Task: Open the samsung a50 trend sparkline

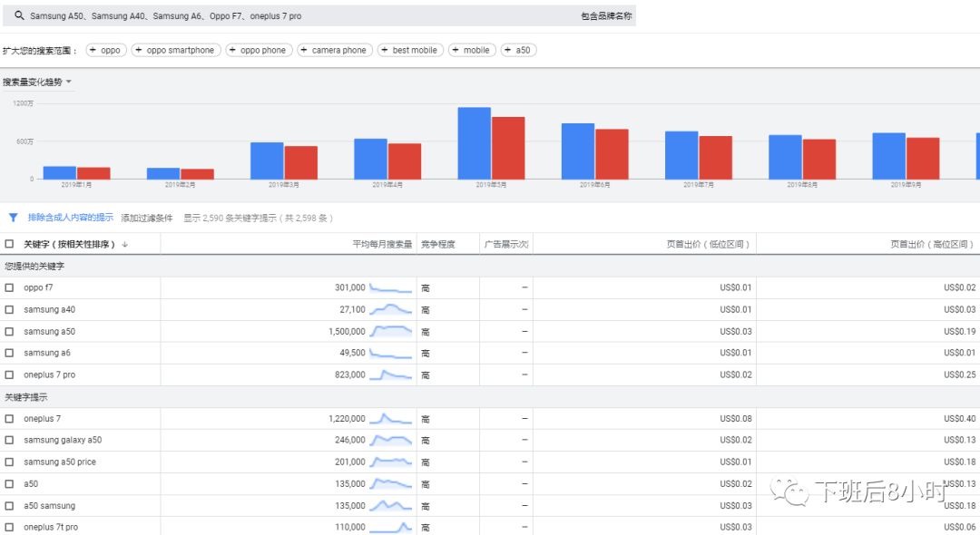Action: pos(390,332)
